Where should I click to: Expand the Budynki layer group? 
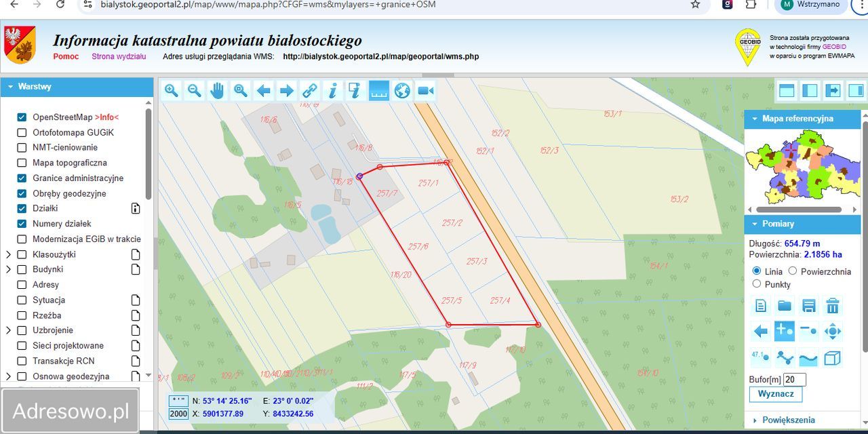point(9,269)
